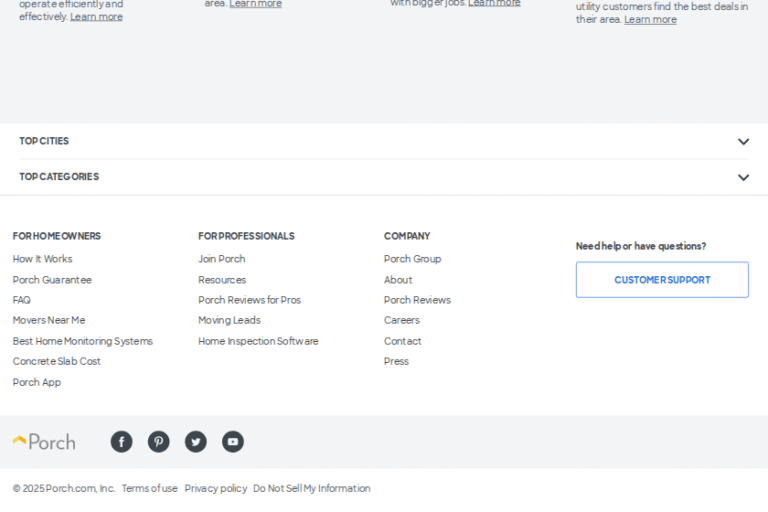
Task: View the Privacy policy page
Action: point(215,489)
